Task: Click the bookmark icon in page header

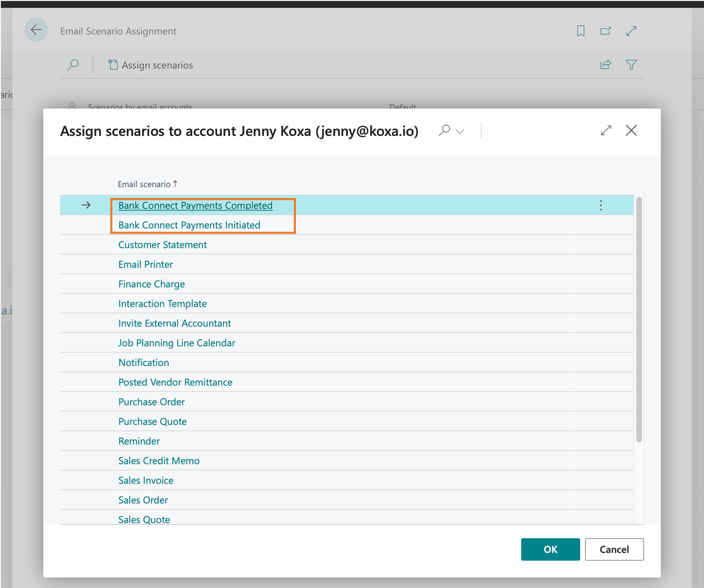Action: click(581, 31)
